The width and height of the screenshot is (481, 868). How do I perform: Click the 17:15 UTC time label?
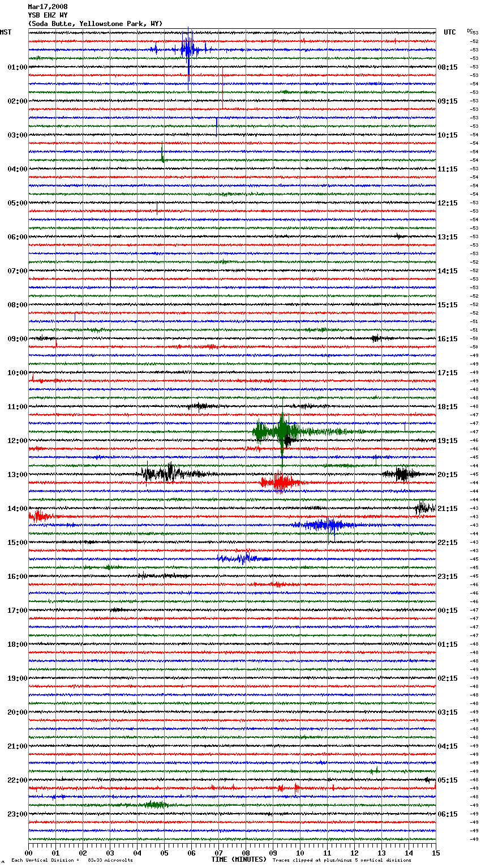448,373
